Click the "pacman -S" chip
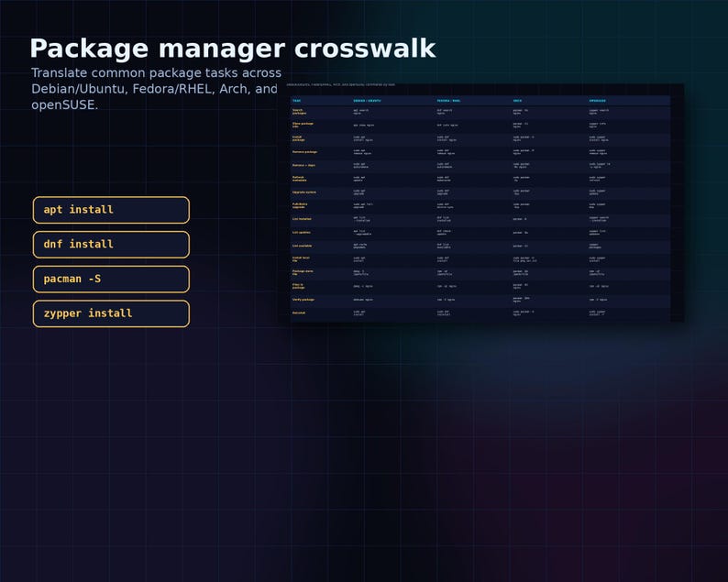The width and height of the screenshot is (728, 582). [111, 279]
